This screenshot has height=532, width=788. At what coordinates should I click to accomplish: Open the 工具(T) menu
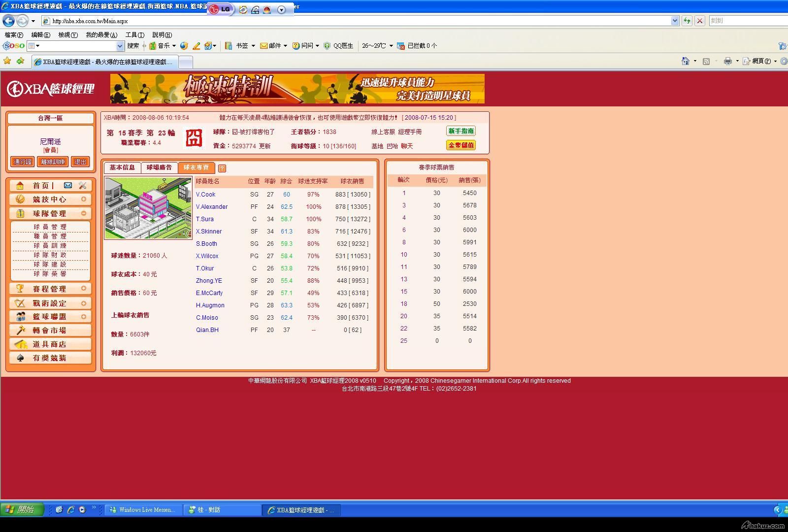pos(134,35)
